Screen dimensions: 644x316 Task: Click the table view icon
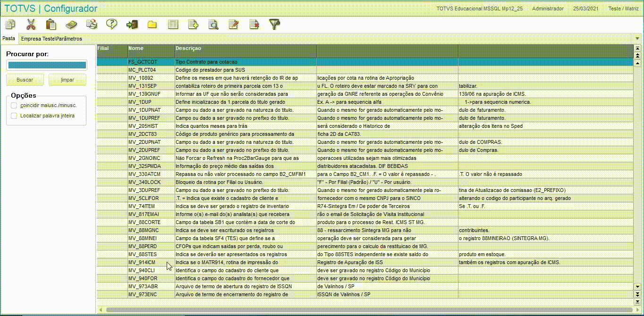click(173, 24)
